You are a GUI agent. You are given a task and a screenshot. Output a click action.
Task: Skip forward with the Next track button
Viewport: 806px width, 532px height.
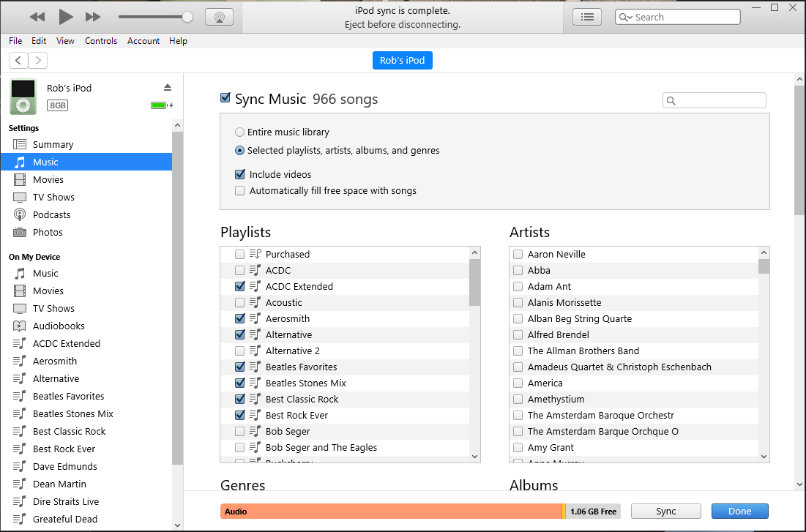[93, 17]
